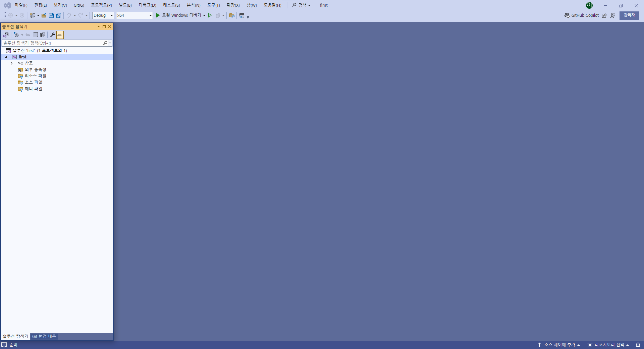Click the Sync with Active Document icon
The height and width of the screenshot is (349, 644).
click(x=28, y=35)
